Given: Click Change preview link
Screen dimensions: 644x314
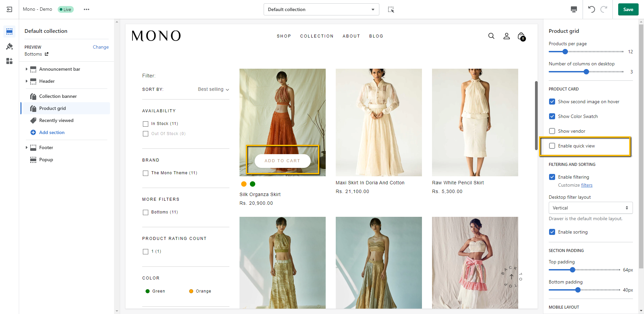Looking at the screenshot, I should click(101, 47).
